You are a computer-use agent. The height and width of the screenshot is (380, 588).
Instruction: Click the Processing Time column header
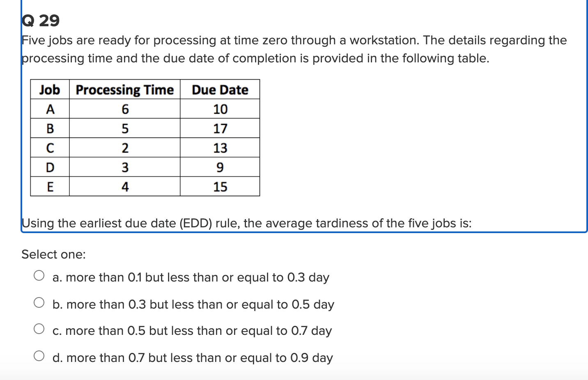click(124, 89)
